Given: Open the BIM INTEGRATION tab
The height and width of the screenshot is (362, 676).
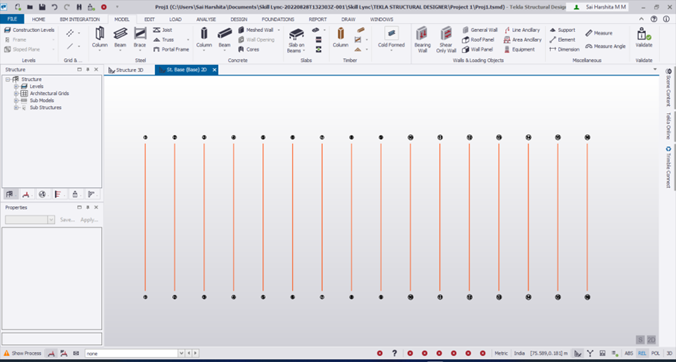Looking at the screenshot, I should [80, 19].
